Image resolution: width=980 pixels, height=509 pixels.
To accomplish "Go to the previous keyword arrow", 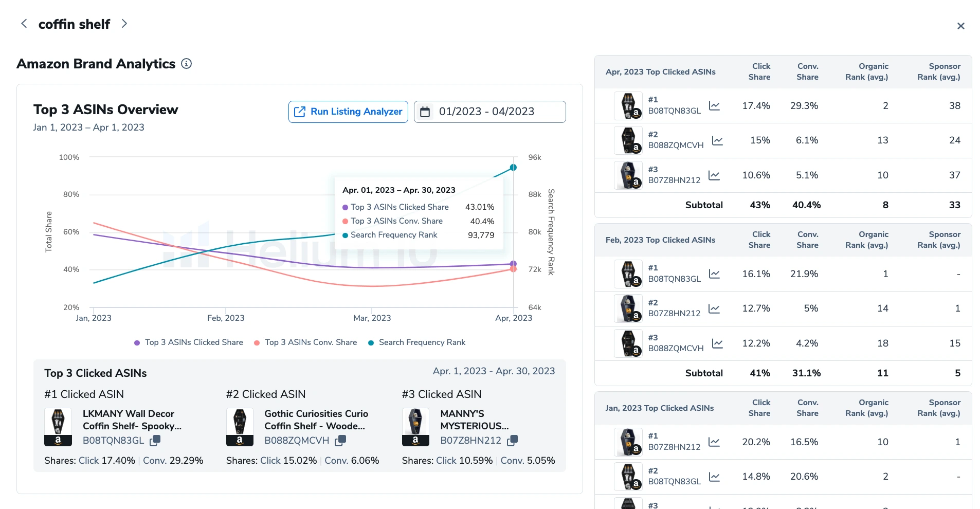I will click(24, 24).
